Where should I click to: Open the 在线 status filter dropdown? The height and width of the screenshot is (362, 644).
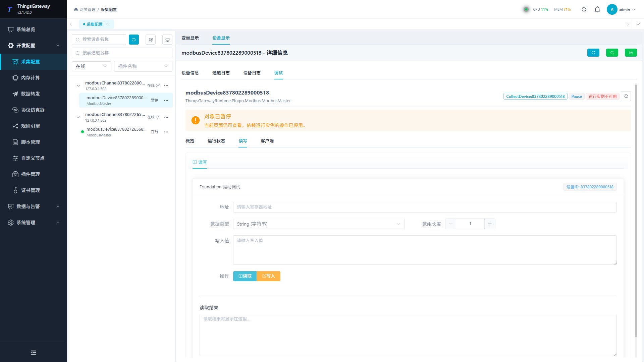point(92,66)
